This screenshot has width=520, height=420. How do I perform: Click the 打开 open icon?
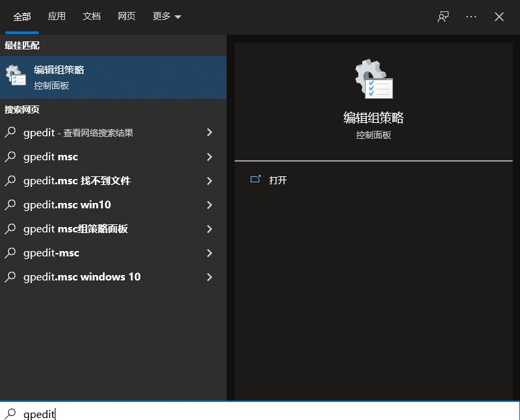(x=255, y=179)
